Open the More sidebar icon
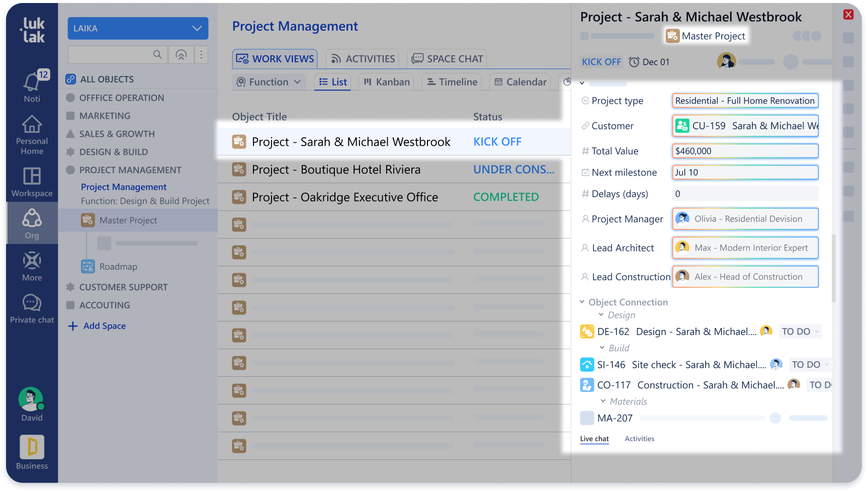 (32, 262)
